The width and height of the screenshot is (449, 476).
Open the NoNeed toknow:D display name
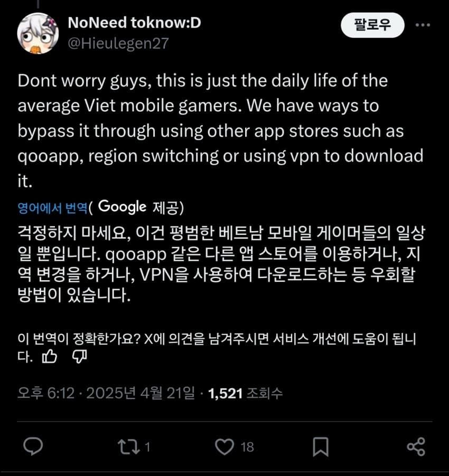(134, 23)
